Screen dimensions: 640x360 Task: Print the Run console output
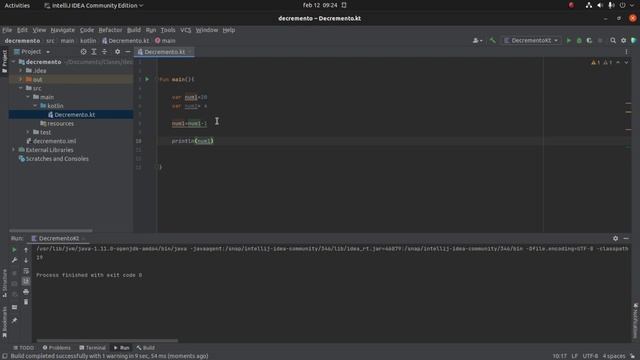(26, 291)
